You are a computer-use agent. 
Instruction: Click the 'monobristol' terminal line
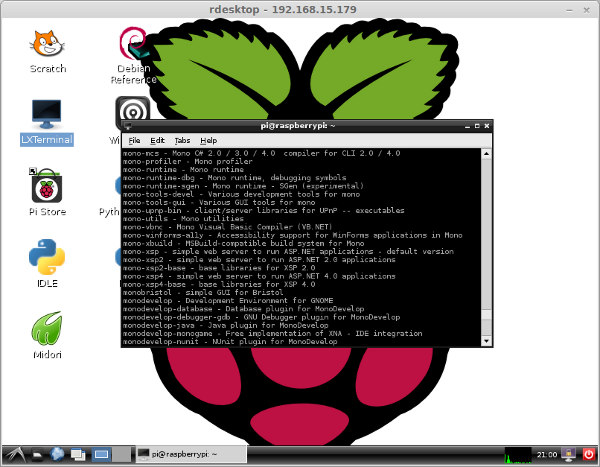click(x=203, y=292)
